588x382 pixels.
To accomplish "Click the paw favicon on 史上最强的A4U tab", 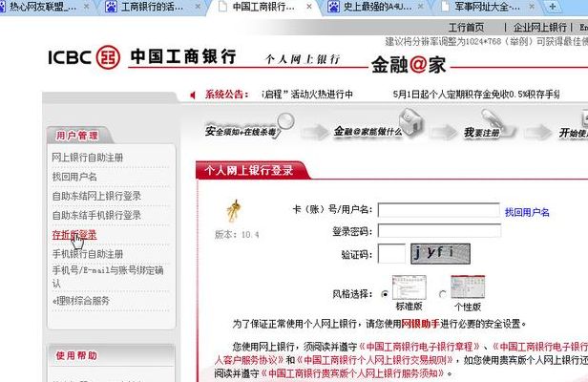I will 333,7.
